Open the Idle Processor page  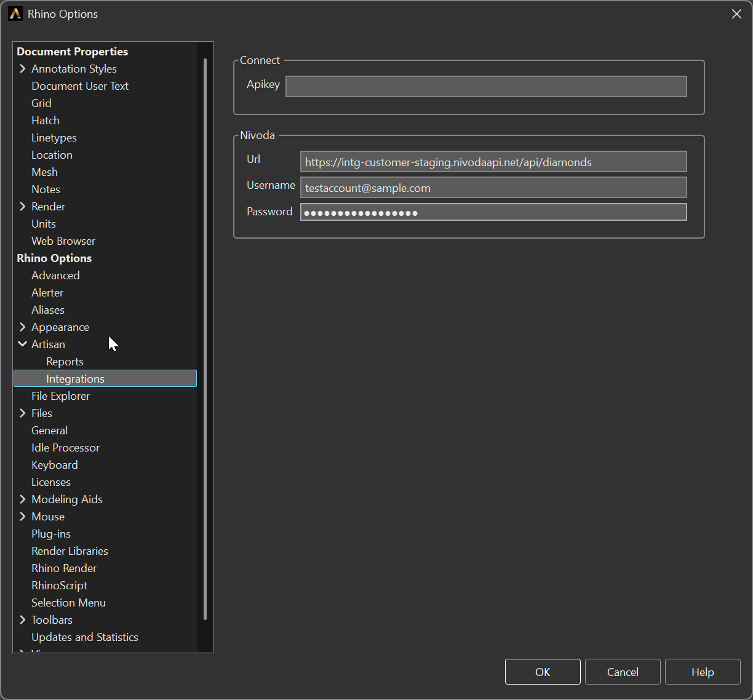(x=65, y=447)
